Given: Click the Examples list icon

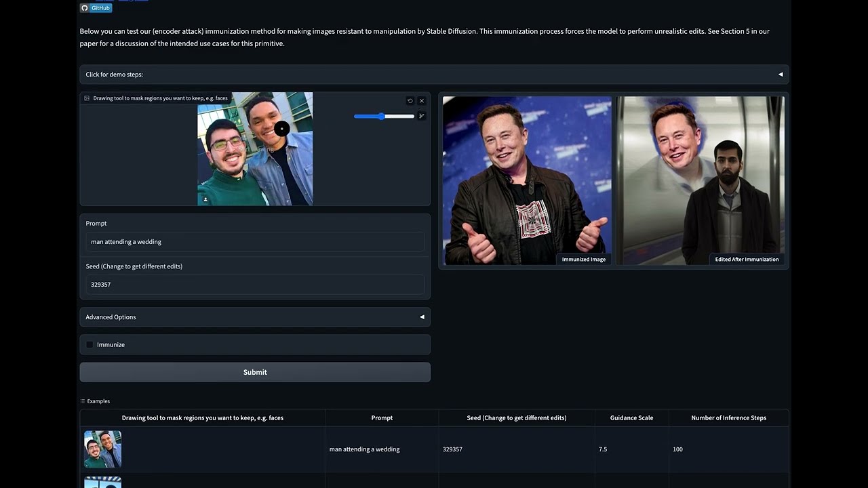Looking at the screenshot, I should click(x=83, y=401).
